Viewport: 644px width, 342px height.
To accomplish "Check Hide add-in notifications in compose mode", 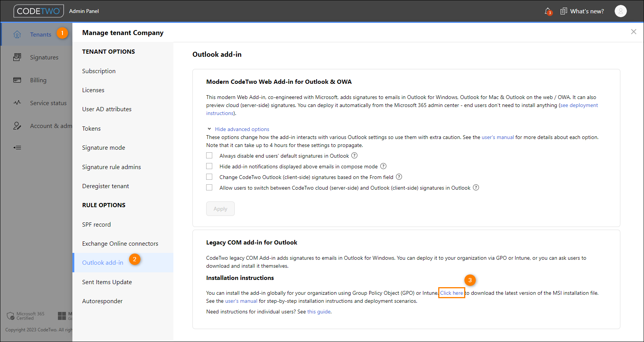I will (209, 166).
